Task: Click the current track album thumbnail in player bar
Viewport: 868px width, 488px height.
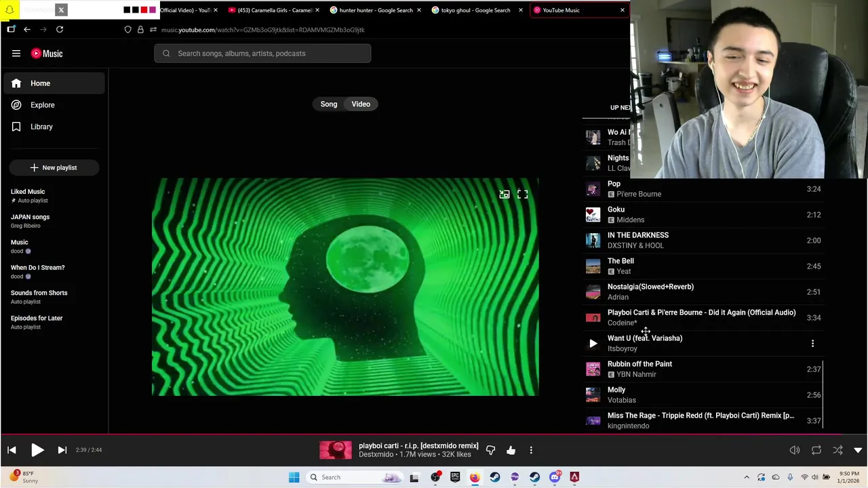Action: (x=336, y=450)
